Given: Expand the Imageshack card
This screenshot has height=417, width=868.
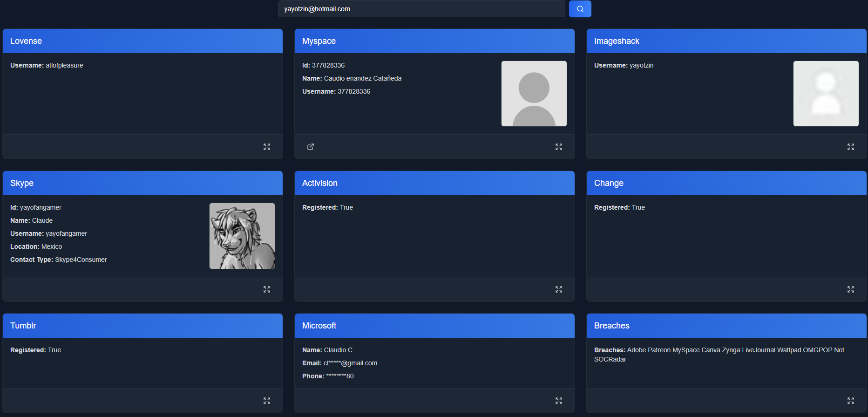Looking at the screenshot, I should (x=851, y=147).
